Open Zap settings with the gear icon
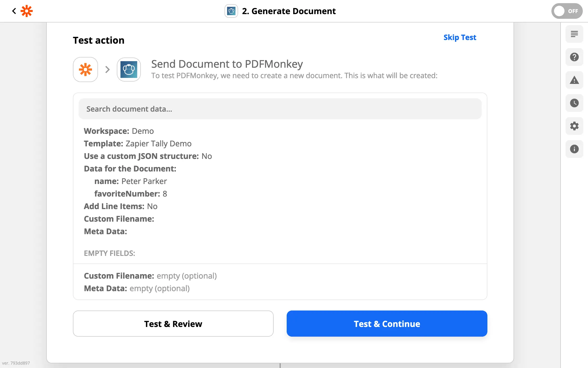The width and height of the screenshot is (588, 368). point(574,126)
